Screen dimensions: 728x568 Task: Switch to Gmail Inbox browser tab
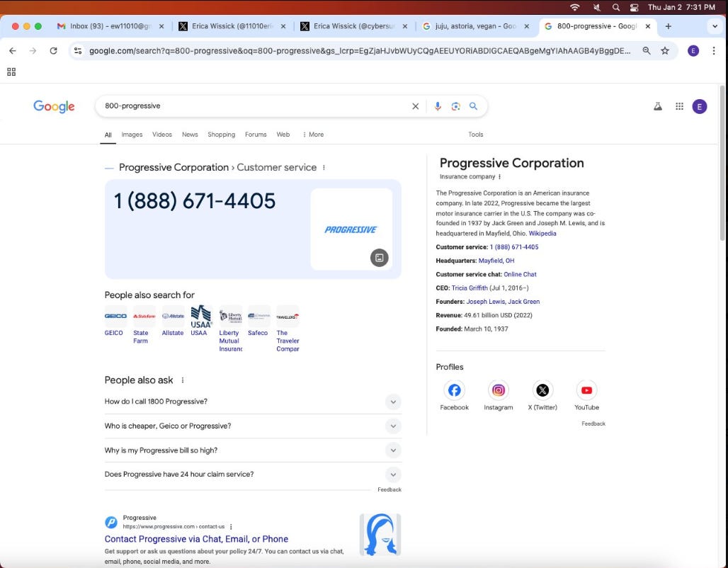pos(110,26)
